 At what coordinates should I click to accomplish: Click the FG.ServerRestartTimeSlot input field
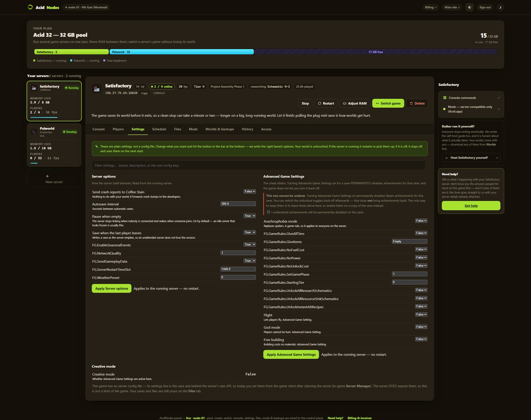coord(238,269)
